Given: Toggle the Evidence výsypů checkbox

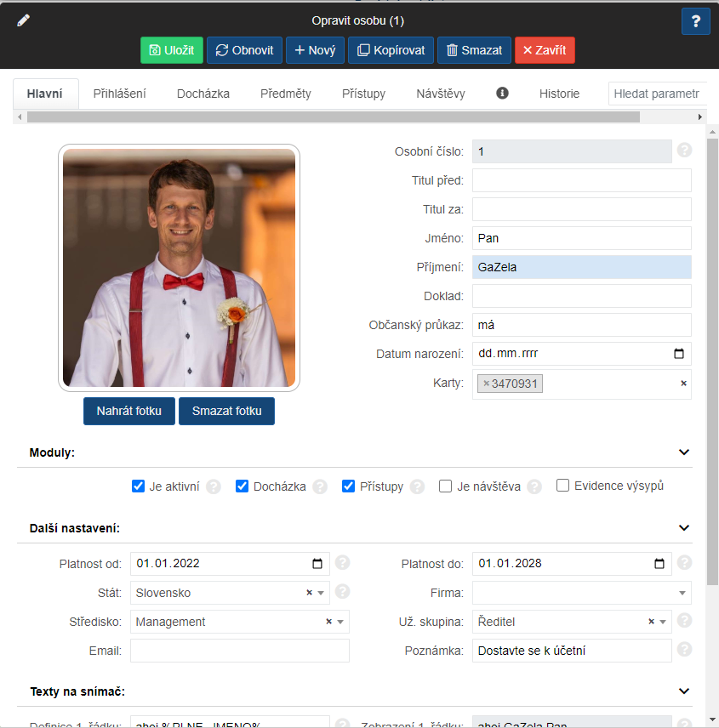Looking at the screenshot, I should point(562,486).
